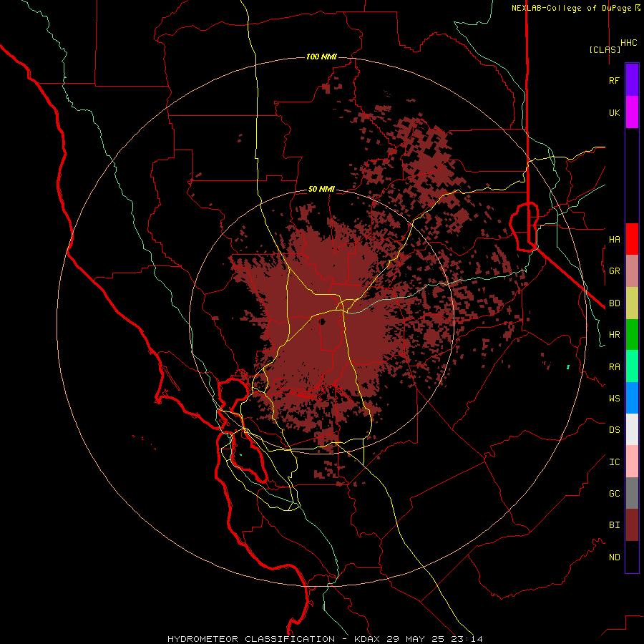The width and height of the screenshot is (644, 644).
Task: Click the HA legend label
Action: (x=614, y=239)
